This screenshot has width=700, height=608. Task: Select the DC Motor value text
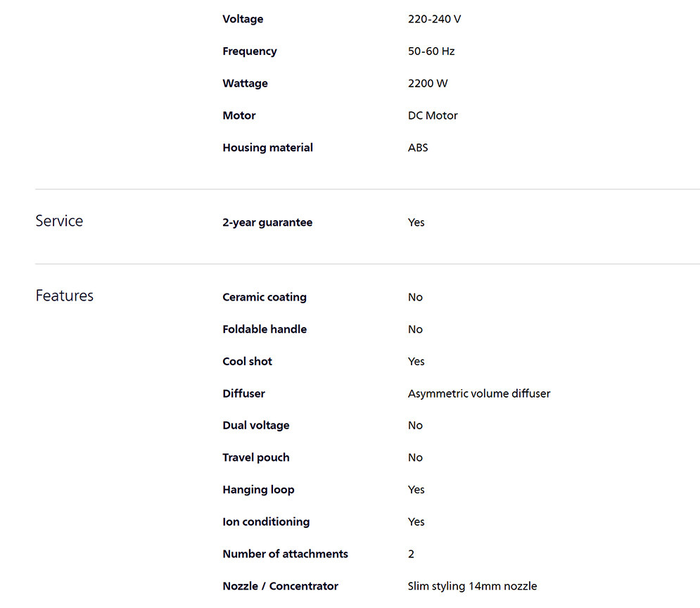click(433, 115)
